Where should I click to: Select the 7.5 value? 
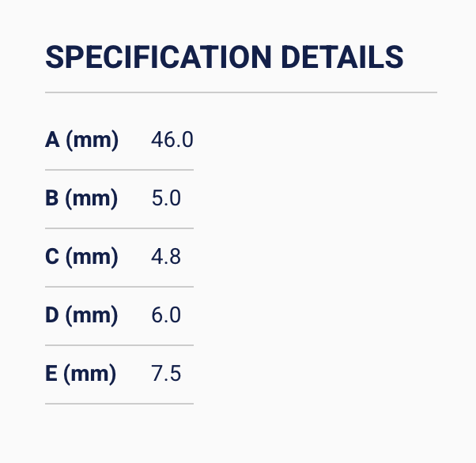pos(166,375)
